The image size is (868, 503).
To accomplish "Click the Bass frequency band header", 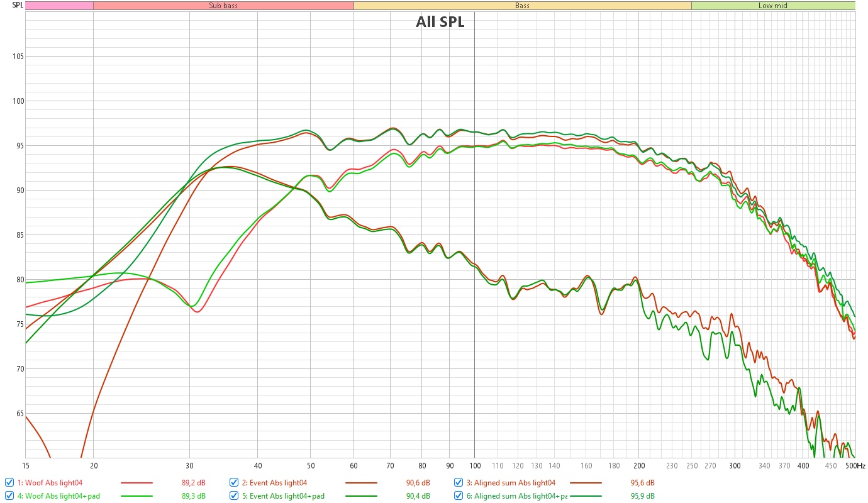I will pos(522,6).
